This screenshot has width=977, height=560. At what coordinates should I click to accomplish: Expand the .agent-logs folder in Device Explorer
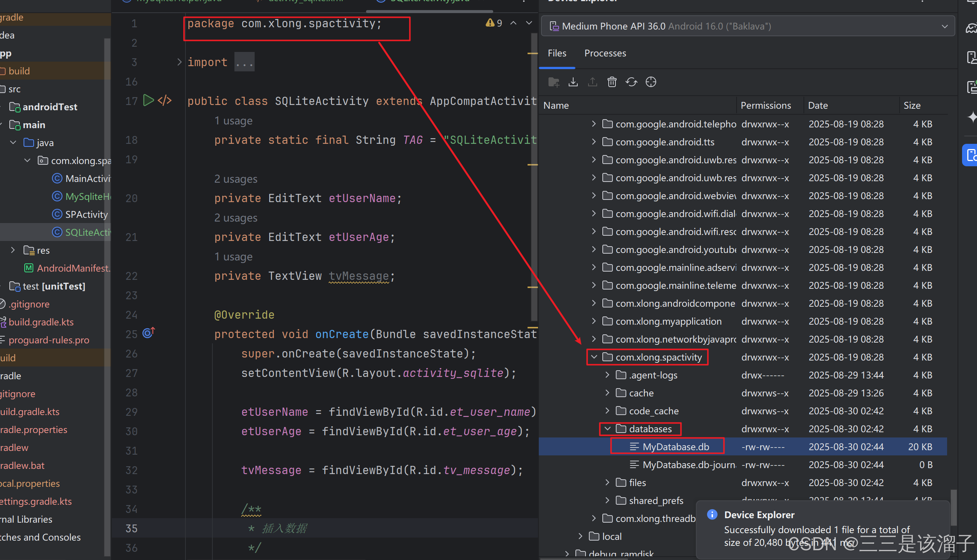coord(608,375)
